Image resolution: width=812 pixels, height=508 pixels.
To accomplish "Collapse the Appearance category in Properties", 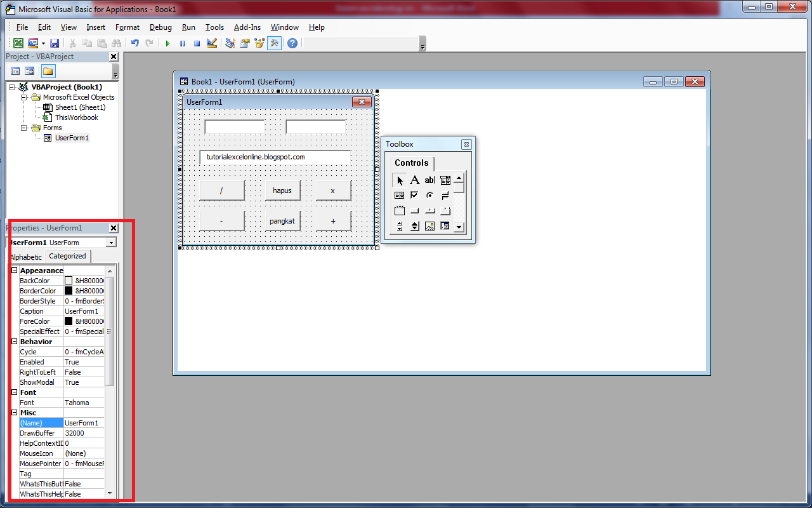I will click(13, 270).
